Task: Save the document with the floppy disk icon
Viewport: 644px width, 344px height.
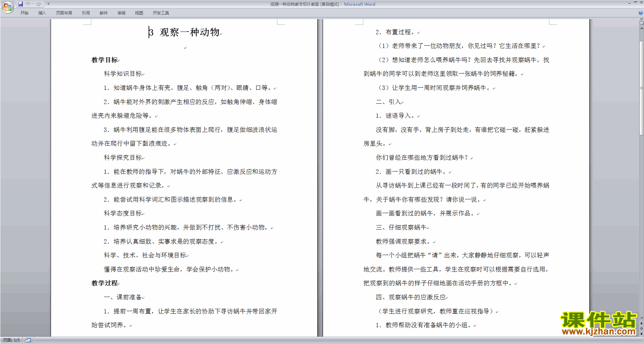Action: click(x=20, y=4)
